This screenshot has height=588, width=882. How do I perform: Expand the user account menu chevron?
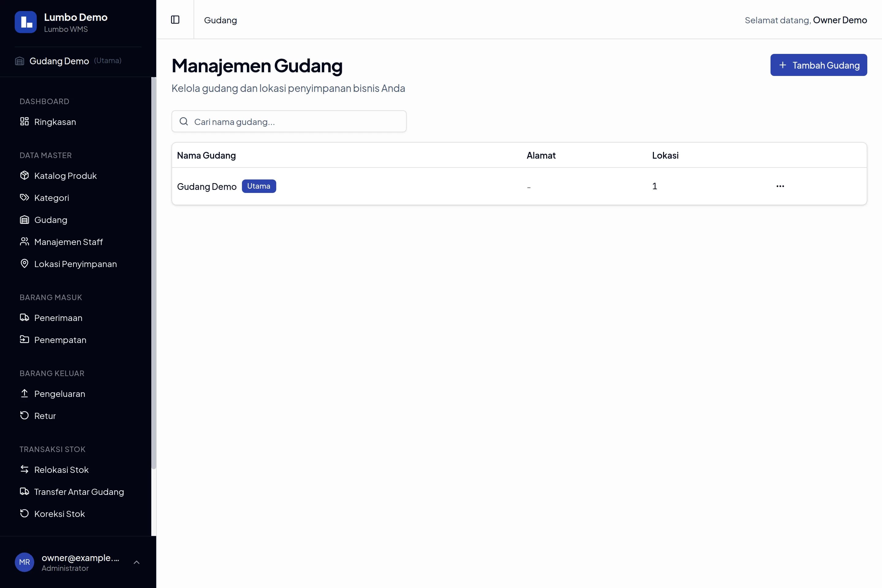tap(137, 562)
